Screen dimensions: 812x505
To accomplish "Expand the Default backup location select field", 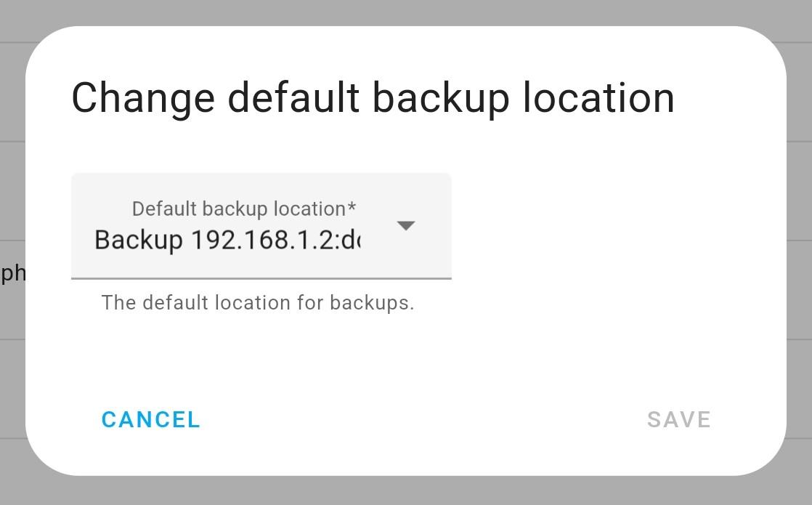I will pyautogui.click(x=261, y=226).
